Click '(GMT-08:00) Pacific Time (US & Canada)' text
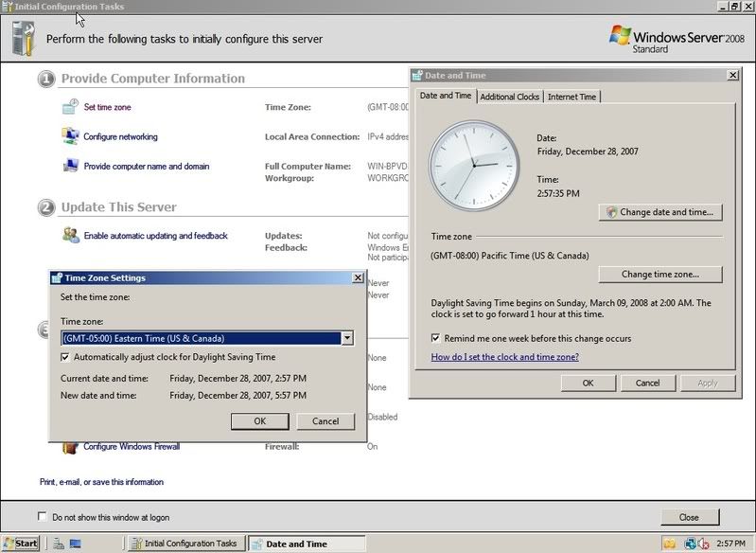The image size is (756, 553). pos(510,256)
